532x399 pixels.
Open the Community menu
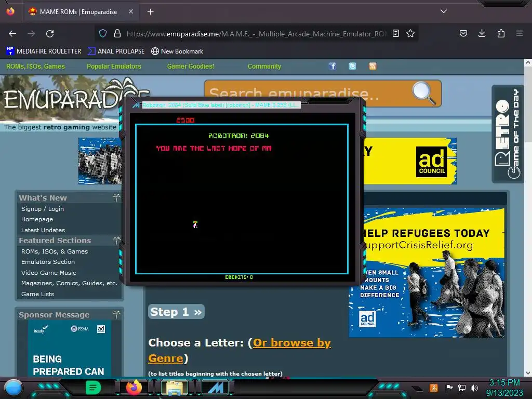[x=264, y=66]
